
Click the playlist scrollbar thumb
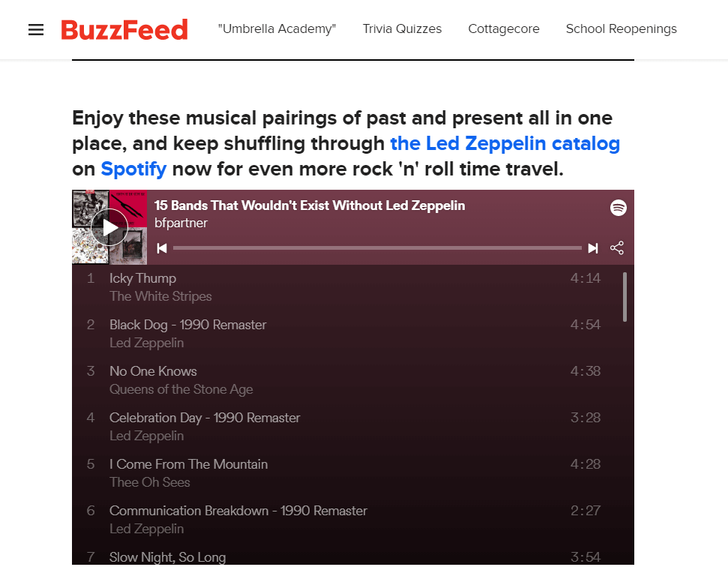625,297
